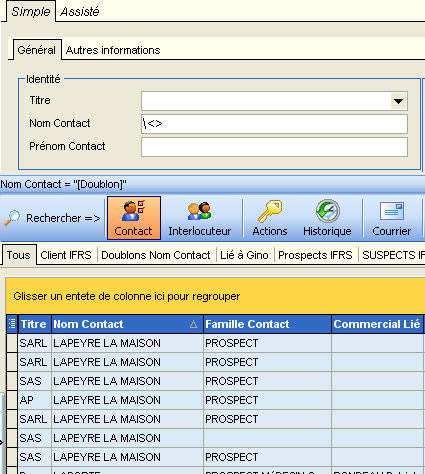Click the grid column chooser icon
The height and width of the screenshot is (474, 425).
coord(12,324)
